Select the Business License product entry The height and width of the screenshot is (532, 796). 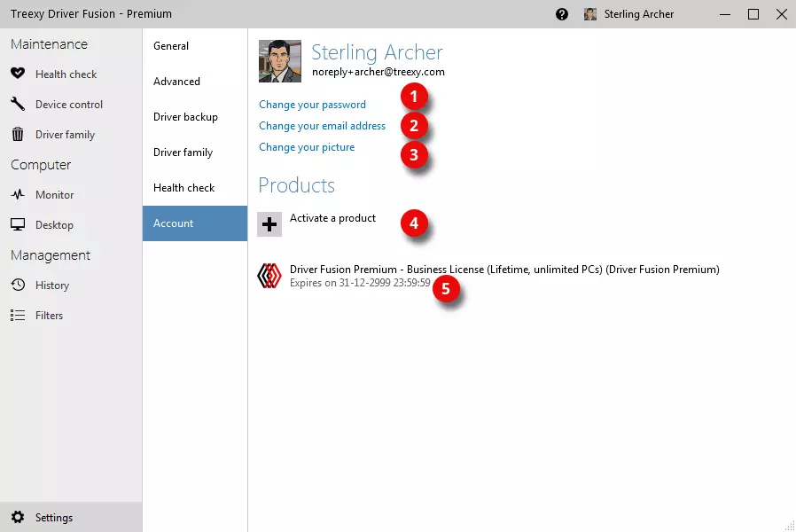coord(488,276)
